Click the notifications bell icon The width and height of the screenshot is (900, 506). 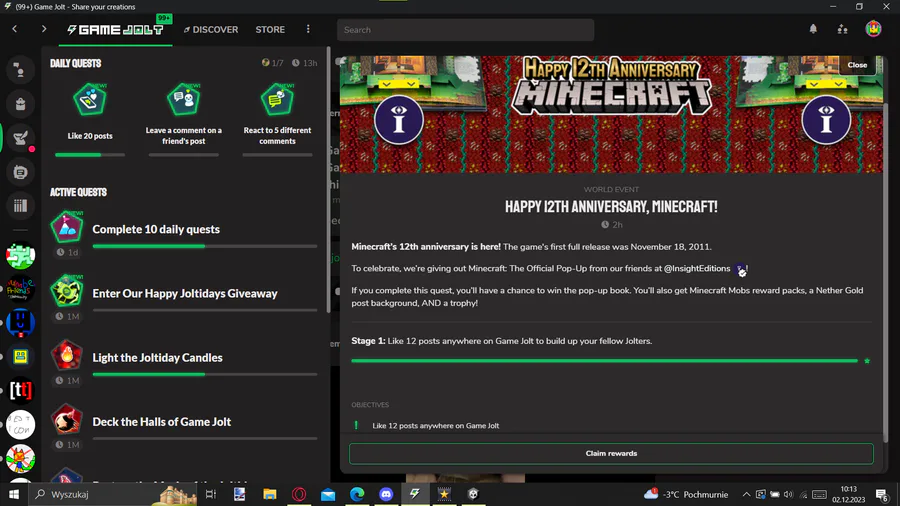point(813,29)
